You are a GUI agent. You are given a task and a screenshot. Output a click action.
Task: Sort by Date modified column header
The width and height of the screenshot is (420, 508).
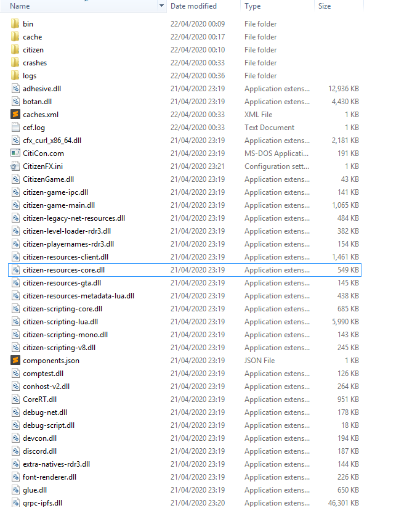(x=193, y=6)
